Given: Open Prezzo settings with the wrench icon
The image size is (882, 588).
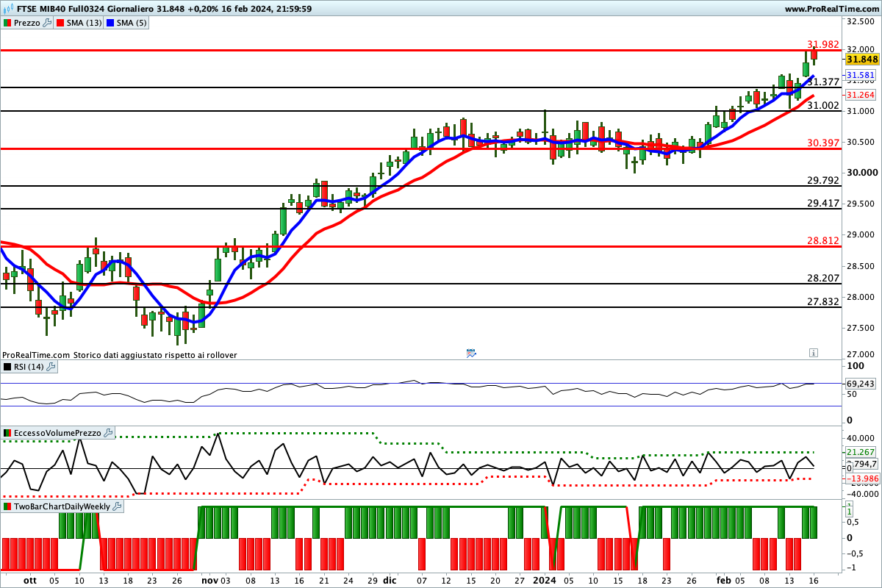Looking at the screenshot, I should click(x=48, y=23).
